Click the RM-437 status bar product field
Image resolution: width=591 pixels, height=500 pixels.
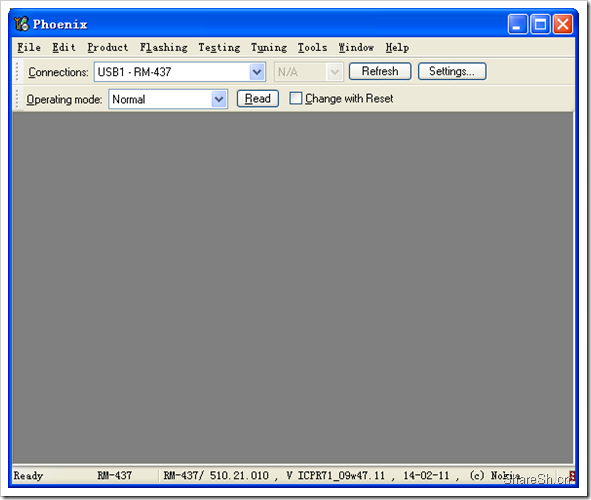tap(115, 476)
